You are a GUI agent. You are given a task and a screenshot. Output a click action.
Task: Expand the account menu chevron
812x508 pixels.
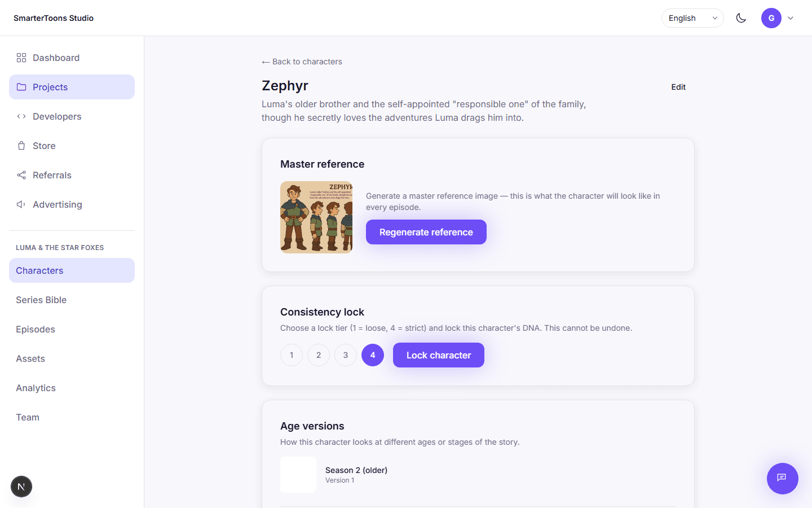(x=791, y=18)
